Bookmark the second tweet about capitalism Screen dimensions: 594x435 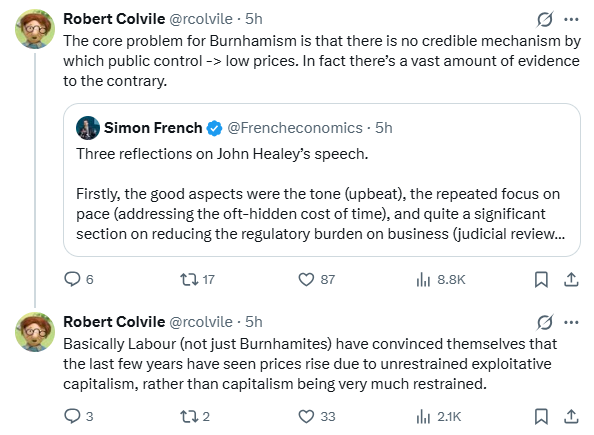[x=541, y=416]
